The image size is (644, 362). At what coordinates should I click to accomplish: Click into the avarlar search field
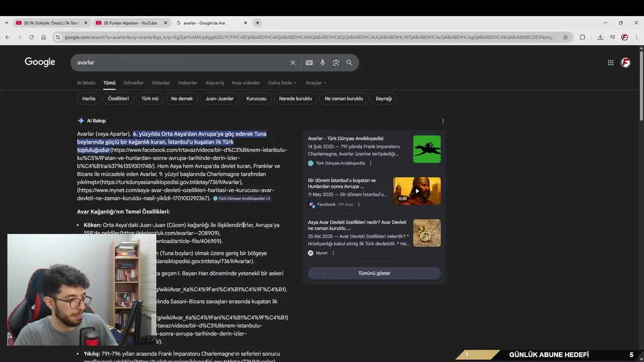181,62
